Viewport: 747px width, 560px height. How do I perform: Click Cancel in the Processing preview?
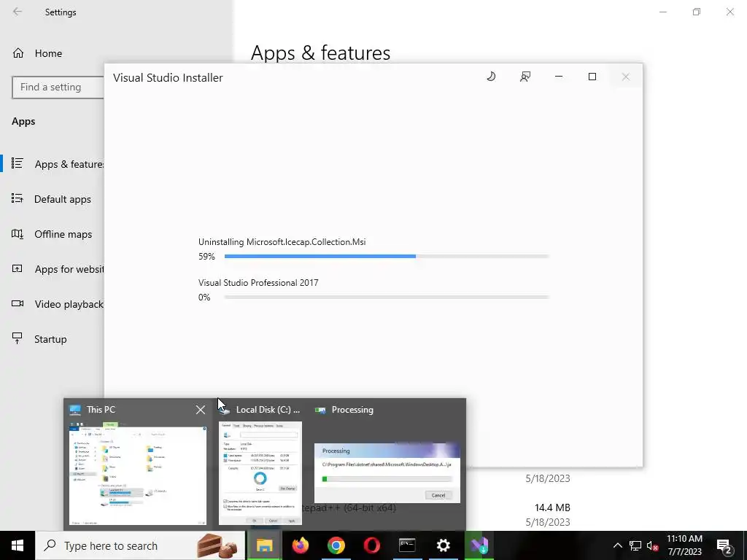[438, 495]
